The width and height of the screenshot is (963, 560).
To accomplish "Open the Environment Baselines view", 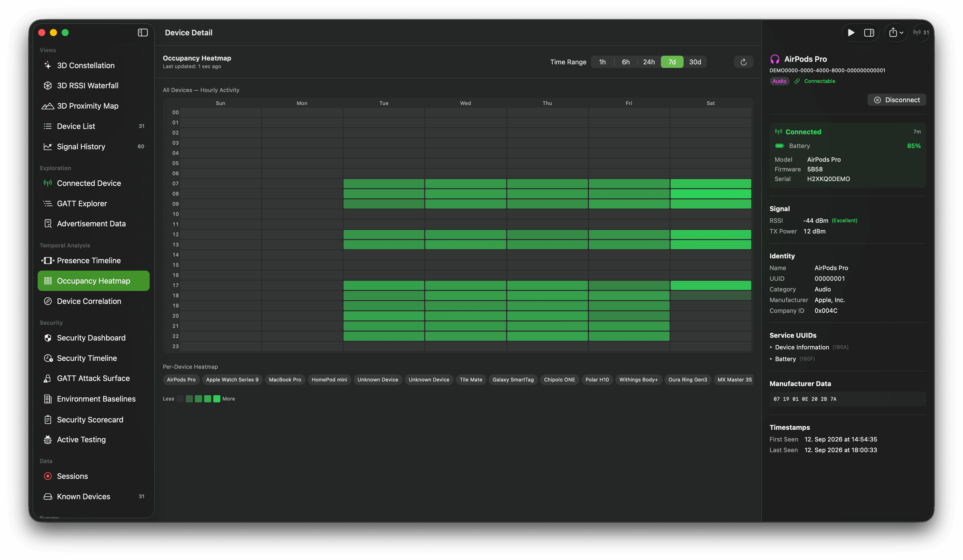I will [x=93, y=399].
